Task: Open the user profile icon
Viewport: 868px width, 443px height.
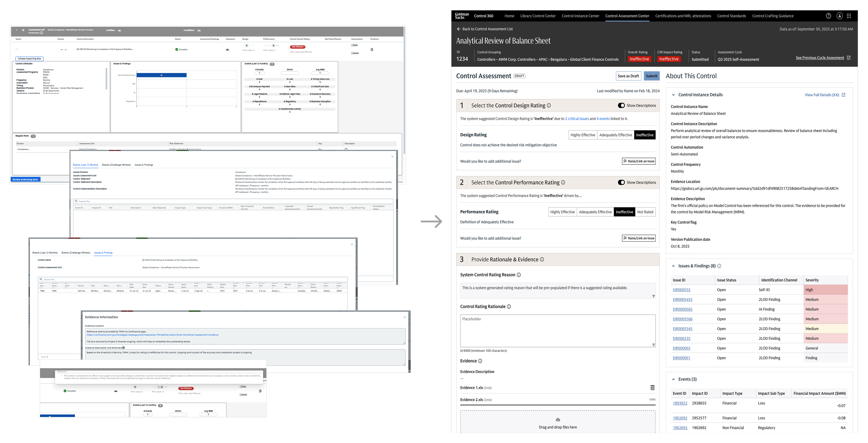Action: point(839,16)
